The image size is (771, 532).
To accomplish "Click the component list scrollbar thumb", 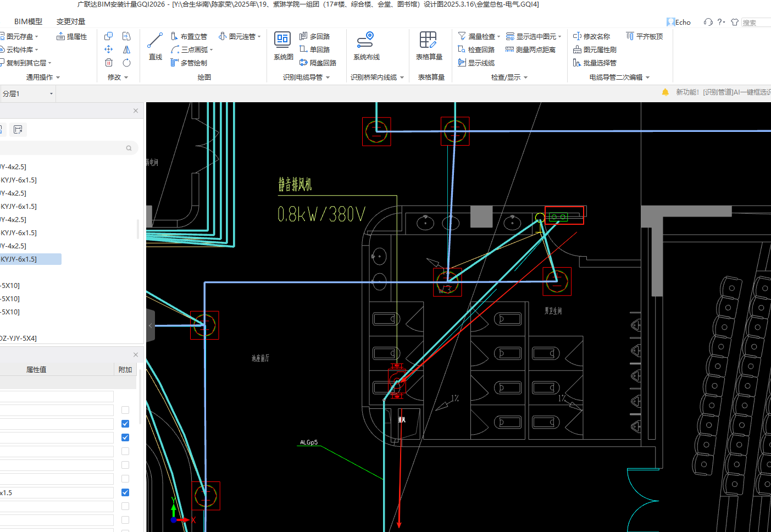I will tap(137, 229).
